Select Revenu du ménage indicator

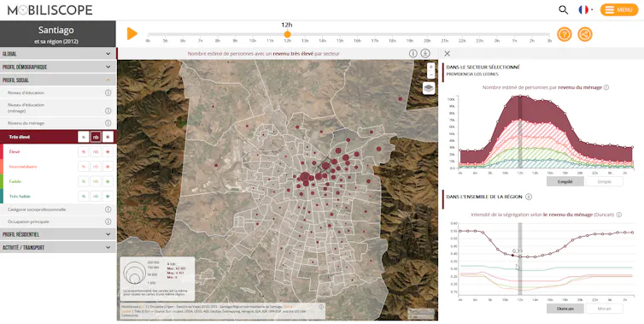pyautogui.click(x=26, y=123)
